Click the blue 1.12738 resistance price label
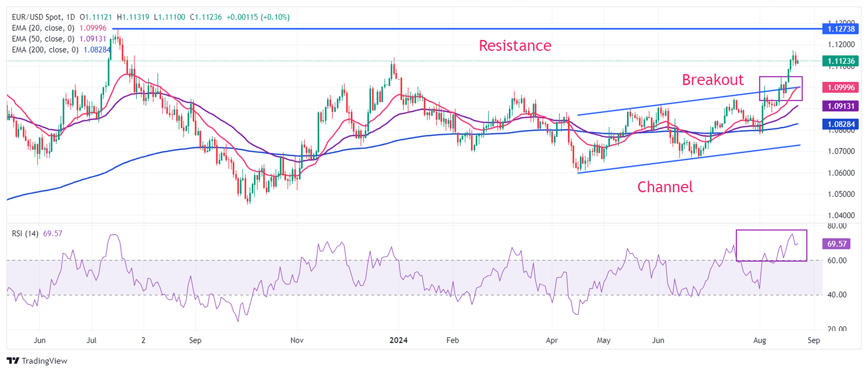Image resolution: width=868 pixels, height=372 pixels. pos(839,29)
